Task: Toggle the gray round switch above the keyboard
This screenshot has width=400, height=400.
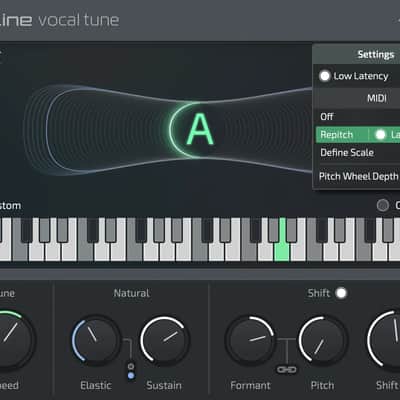Action: point(383,205)
